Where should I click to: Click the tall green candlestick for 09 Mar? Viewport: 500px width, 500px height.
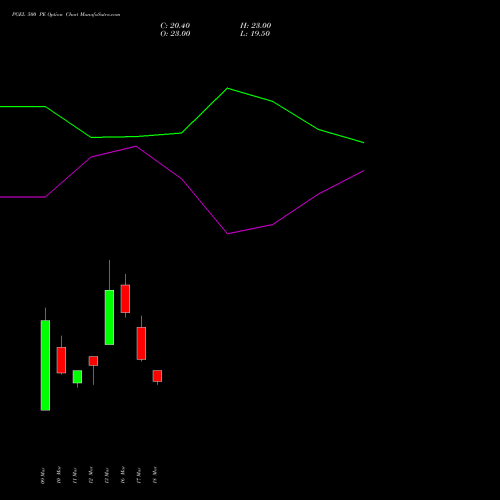(45, 365)
